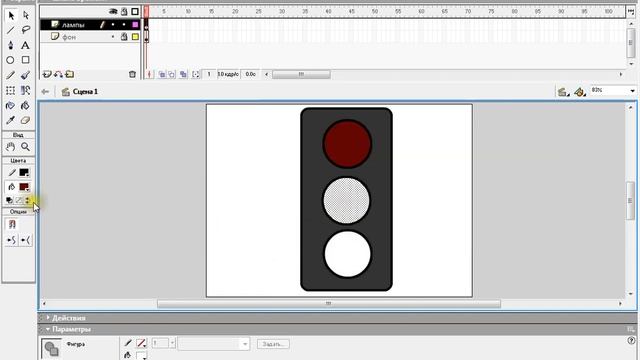Select the Rectangle tool

[x=25, y=60]
